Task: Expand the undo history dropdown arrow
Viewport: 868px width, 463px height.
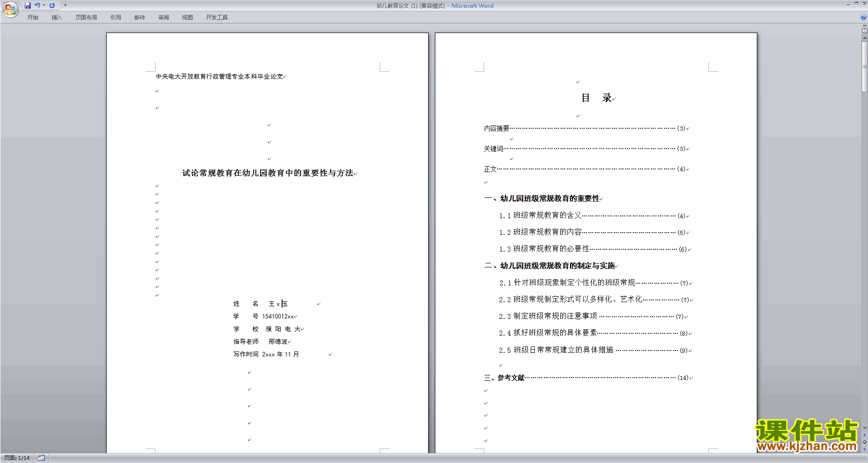Action: (44, 5)
